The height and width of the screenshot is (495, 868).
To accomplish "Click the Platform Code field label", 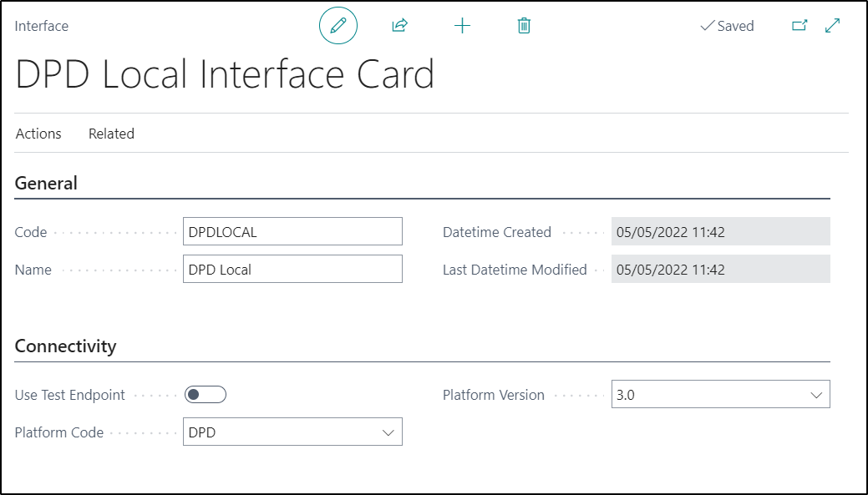I will tap(59, 432).
